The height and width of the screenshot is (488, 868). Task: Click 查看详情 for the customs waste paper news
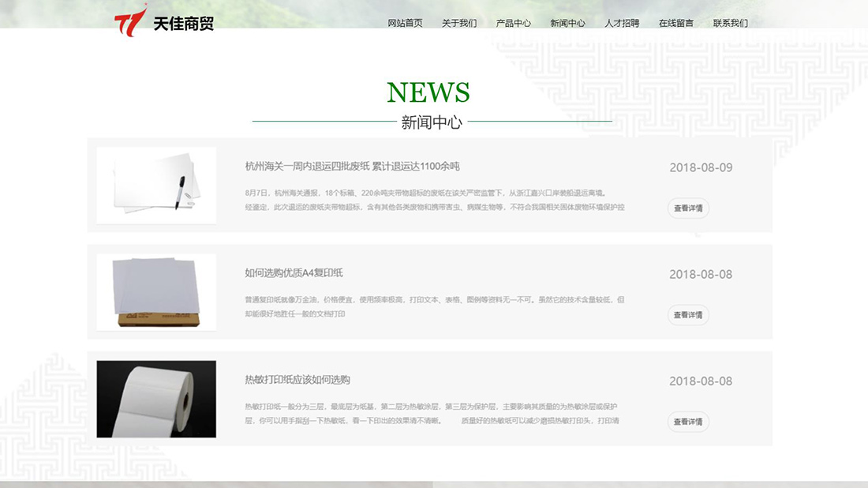click(687, 208)
